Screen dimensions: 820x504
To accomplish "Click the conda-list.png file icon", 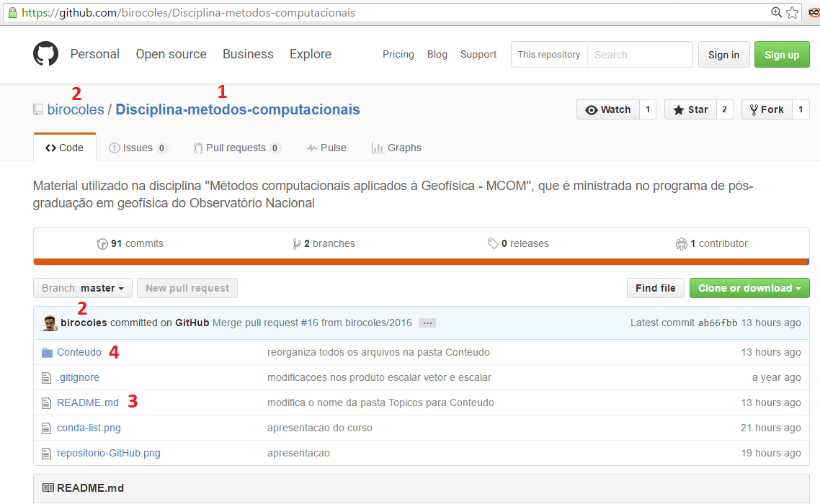I will coord(47,428).
